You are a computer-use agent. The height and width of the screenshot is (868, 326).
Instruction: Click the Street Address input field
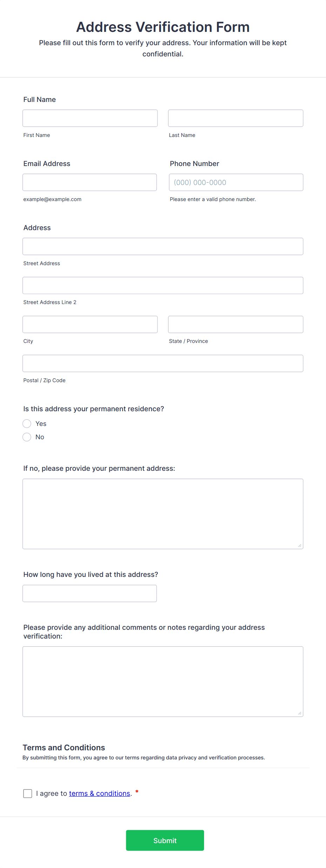pos(163,246)
